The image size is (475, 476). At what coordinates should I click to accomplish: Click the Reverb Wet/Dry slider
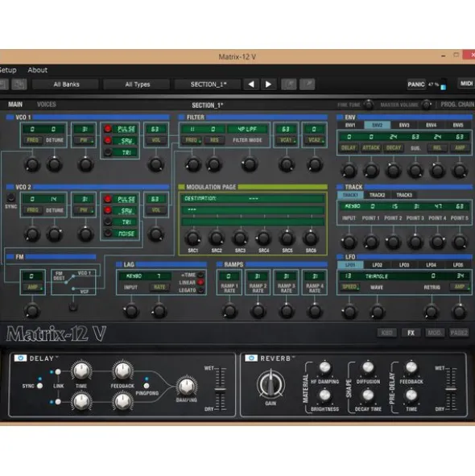click(451, 388)
